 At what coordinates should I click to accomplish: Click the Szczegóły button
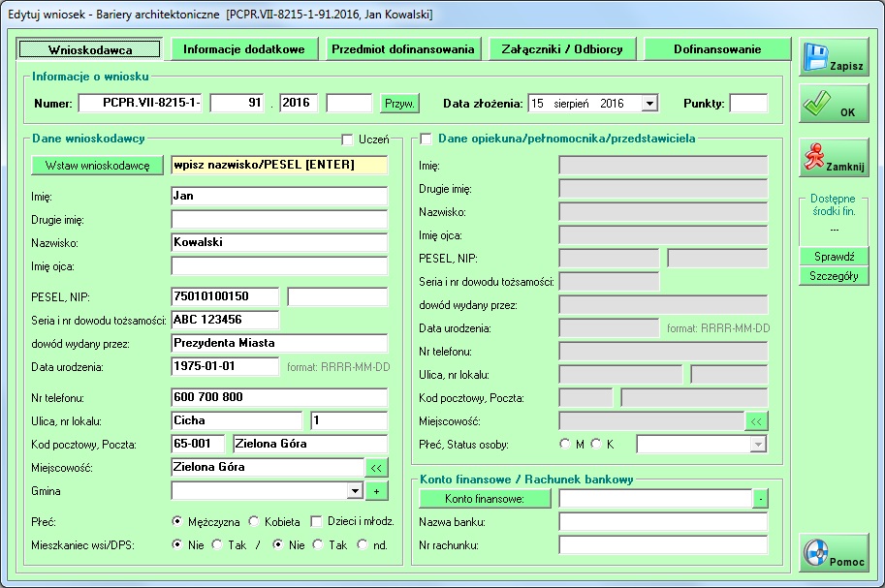tap(834, 276)
